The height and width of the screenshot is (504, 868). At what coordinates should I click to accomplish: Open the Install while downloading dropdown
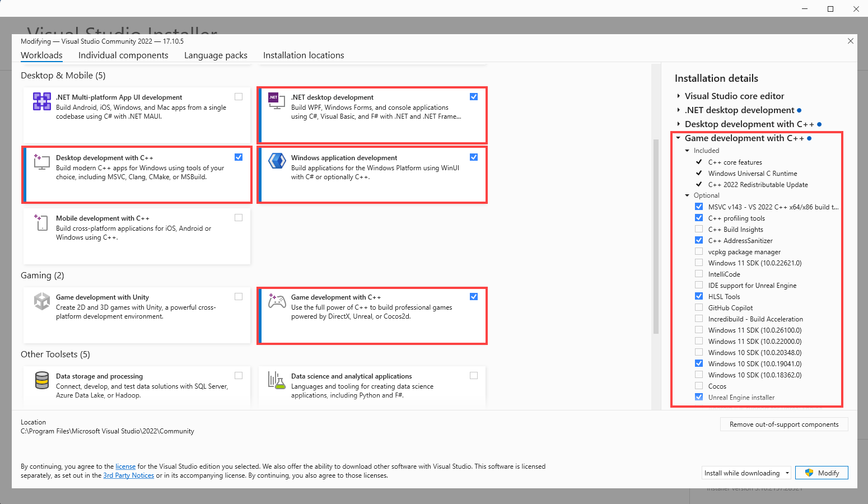[x=746, y=473]
